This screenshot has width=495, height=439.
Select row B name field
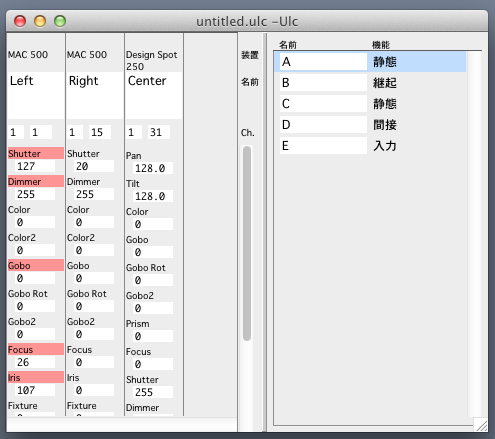tap(323, 82)
